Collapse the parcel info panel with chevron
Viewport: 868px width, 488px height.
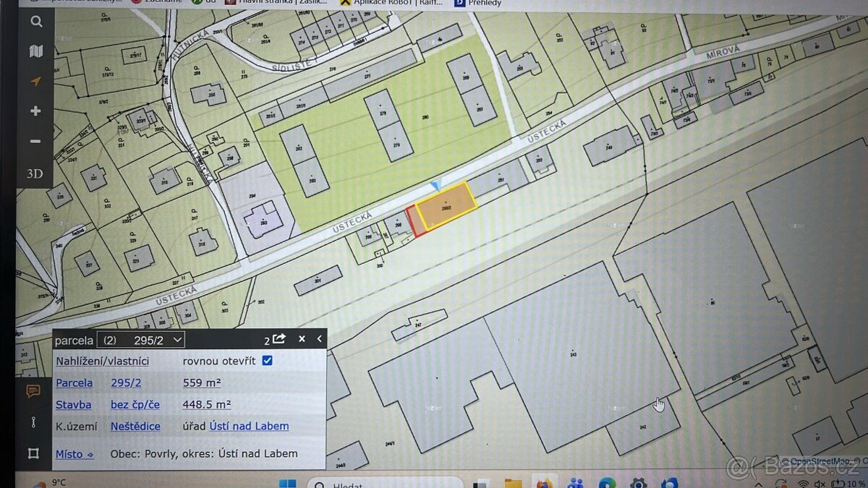click(320, 339)
